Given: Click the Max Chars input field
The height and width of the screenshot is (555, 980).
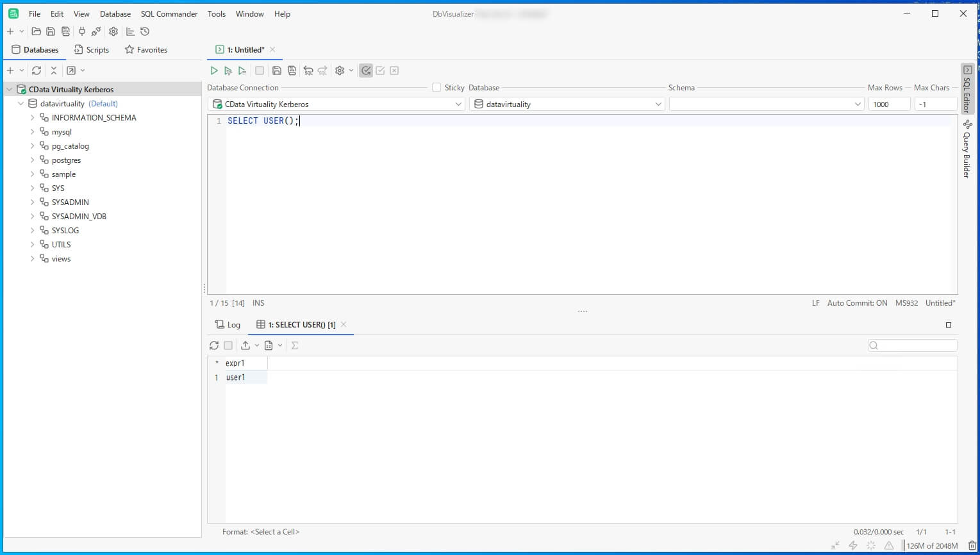Looking at the screenshot, I should pos(935,104).
